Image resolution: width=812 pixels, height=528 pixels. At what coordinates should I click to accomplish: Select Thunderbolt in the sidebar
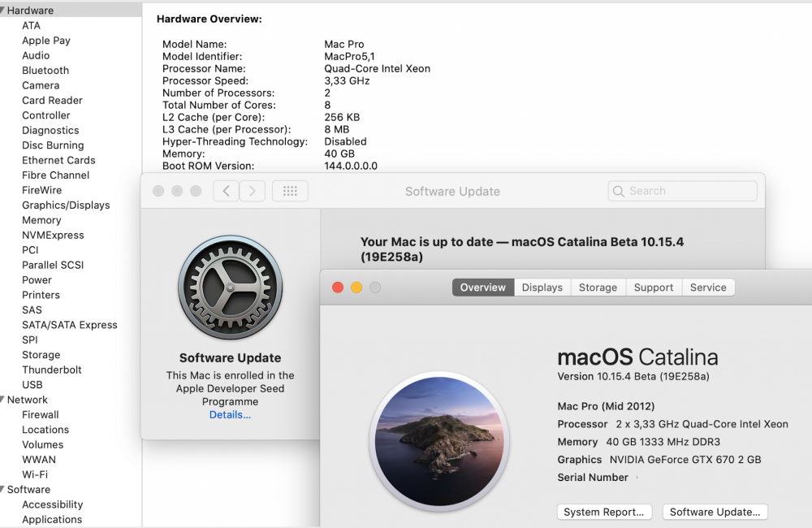(x=52, y=370)
